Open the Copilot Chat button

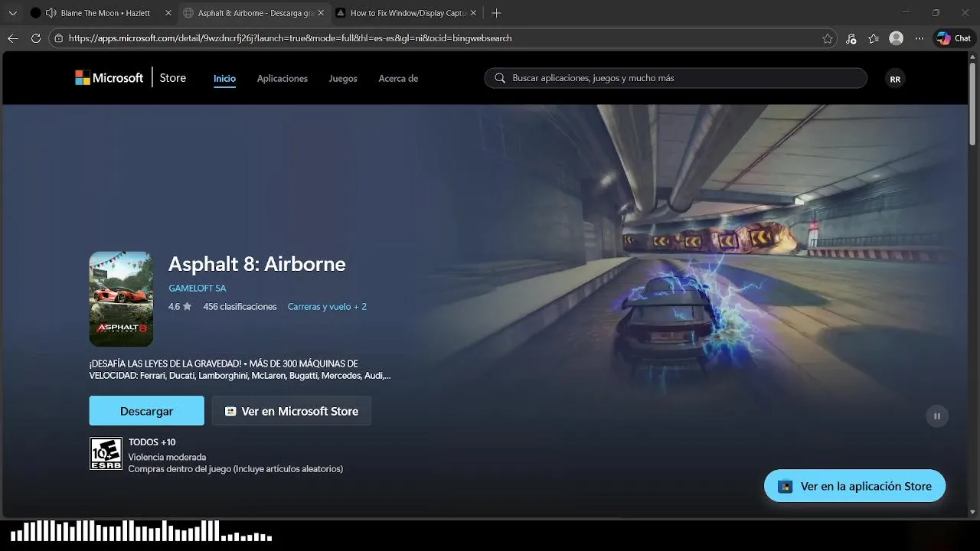click(954, 38)
